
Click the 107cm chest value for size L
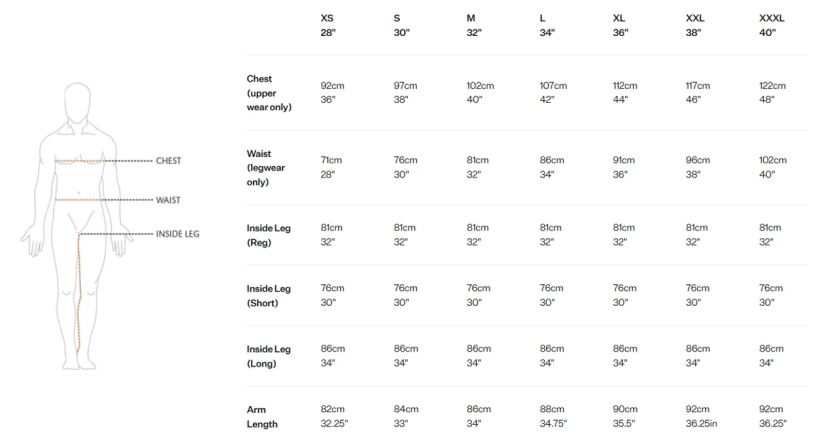click(x=553, y=85)
